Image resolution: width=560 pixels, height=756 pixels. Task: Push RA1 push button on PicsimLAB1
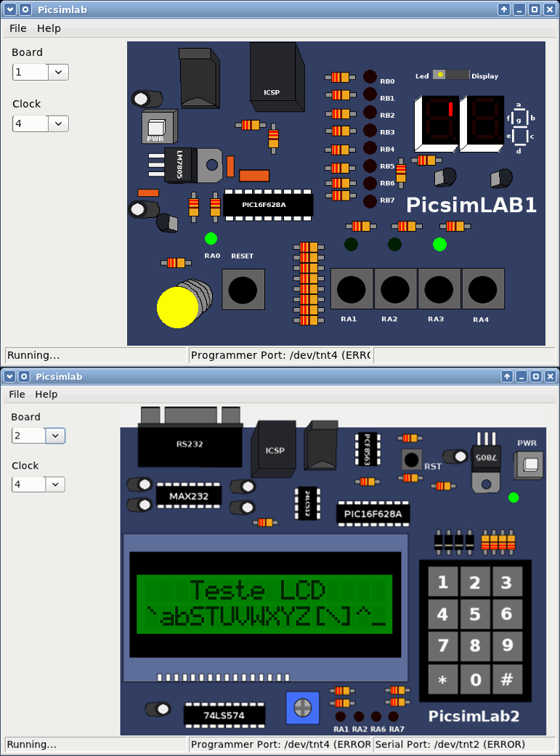pos(351,289)
